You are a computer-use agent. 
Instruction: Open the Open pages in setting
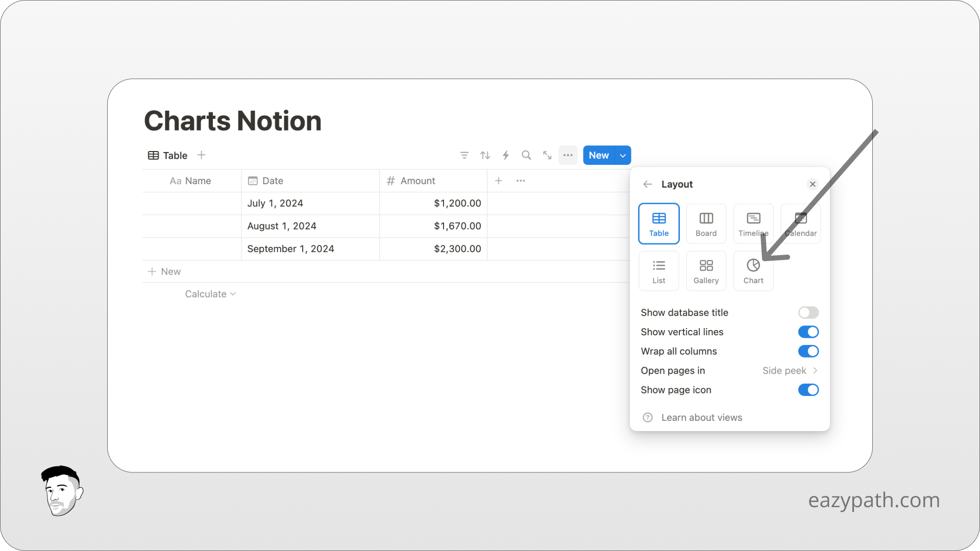[789, 370]
